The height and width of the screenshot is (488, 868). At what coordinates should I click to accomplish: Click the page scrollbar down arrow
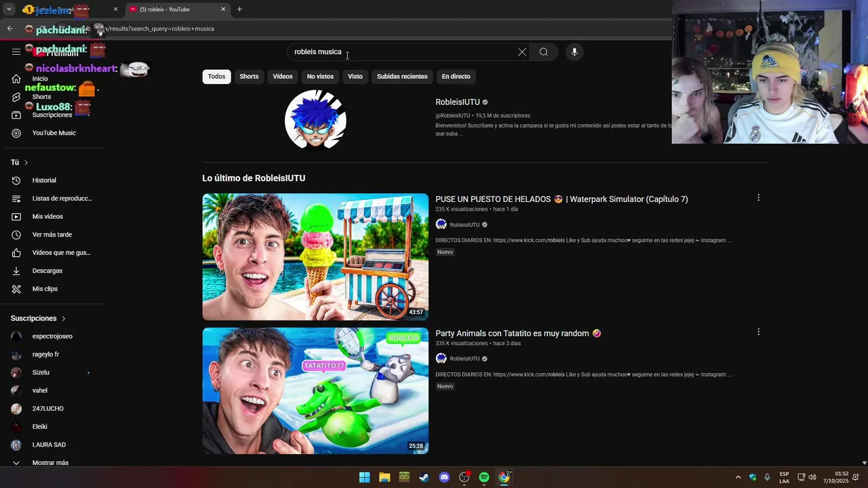click(864, 463)
